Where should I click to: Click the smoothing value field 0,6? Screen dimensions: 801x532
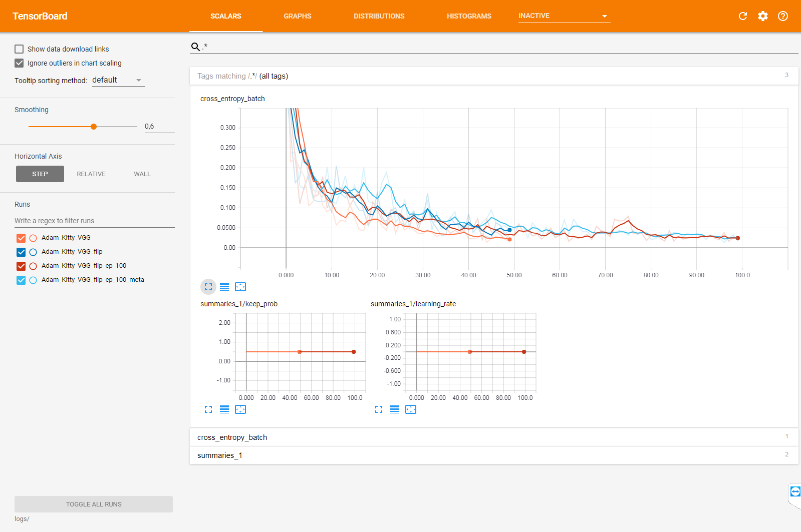pos(159,127)
